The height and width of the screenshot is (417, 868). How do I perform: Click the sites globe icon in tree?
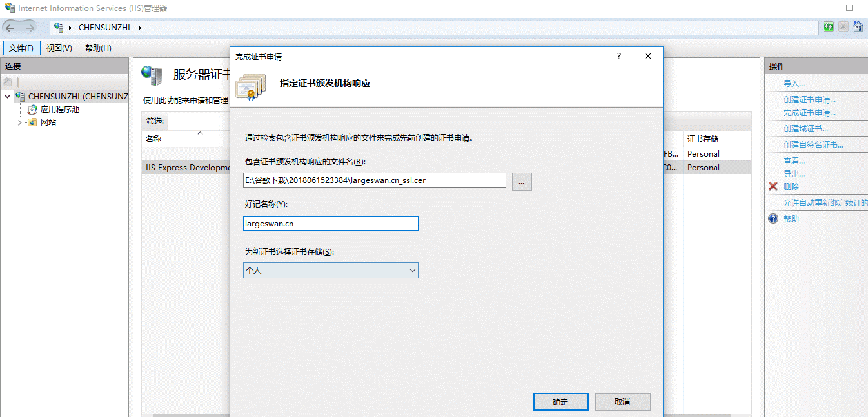pos(32,122)
